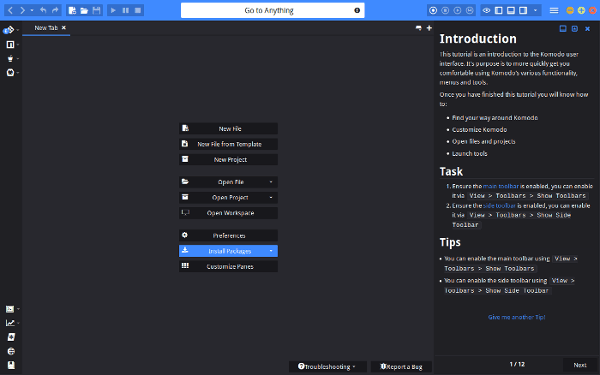
Task: Expand the Grunt sidebar dropdown arrow
Action: pyautogui.click(x=18, y=59)
